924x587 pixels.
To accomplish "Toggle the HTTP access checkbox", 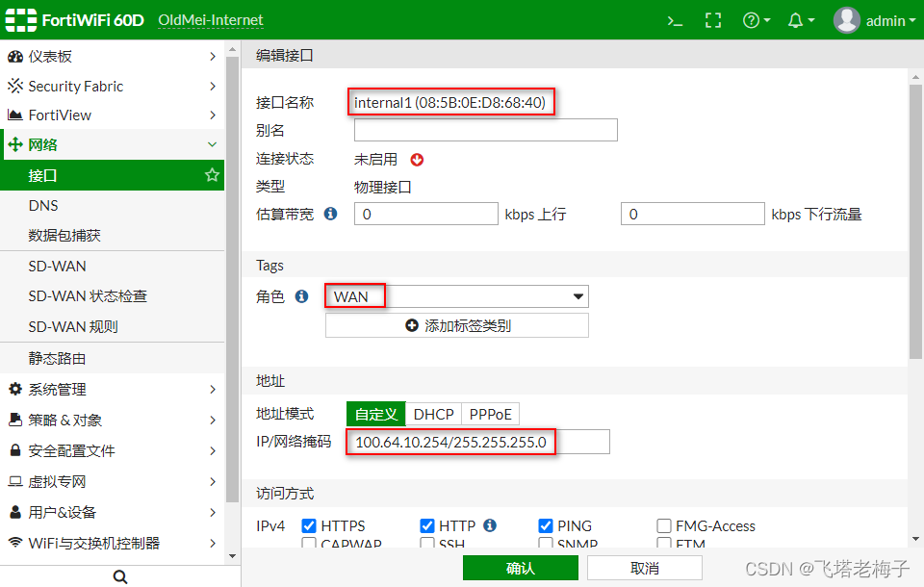I will 426,525.
